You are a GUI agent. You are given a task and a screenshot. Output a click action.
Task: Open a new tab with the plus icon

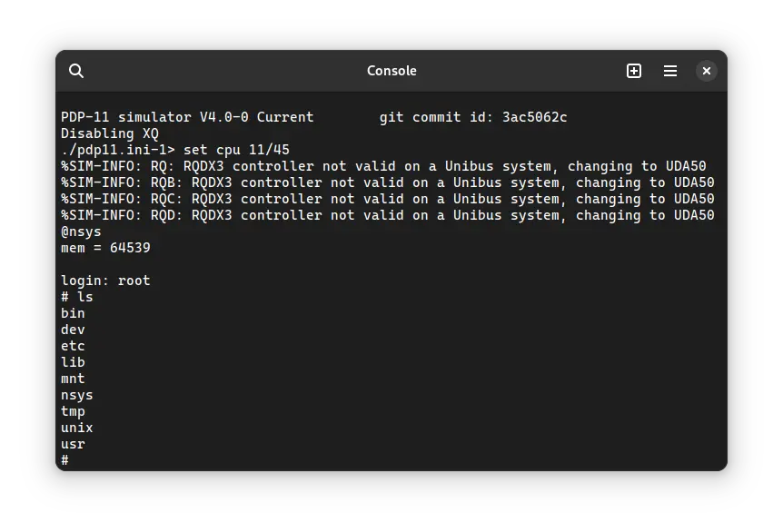click(633, 70)
